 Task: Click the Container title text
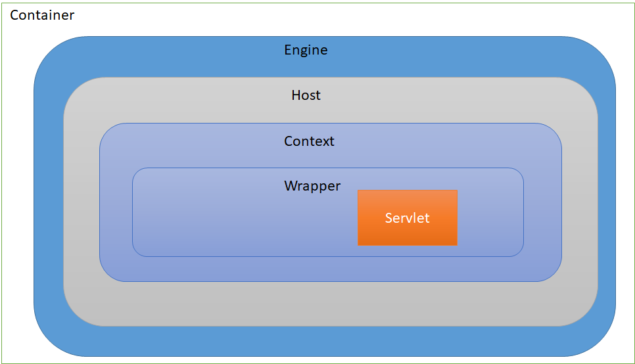click(x=42, y=15)
